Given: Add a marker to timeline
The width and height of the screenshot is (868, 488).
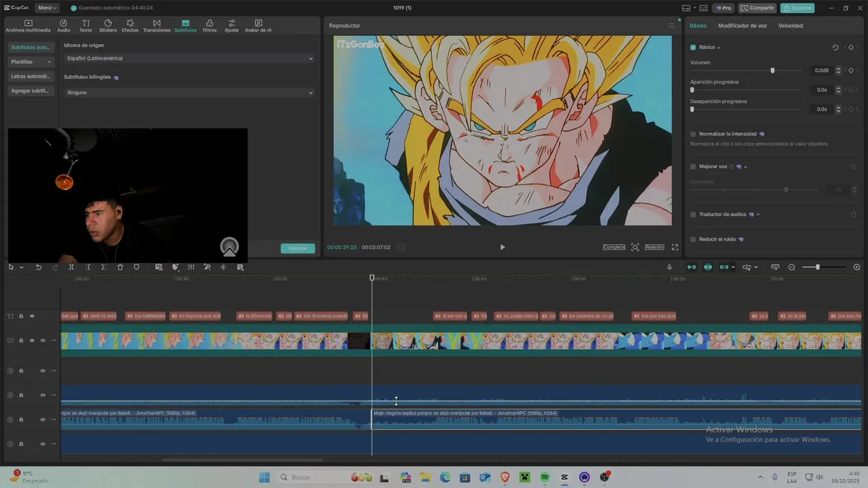Looking at the screenshot, I should pyautogui.click(x=136, y=268).
